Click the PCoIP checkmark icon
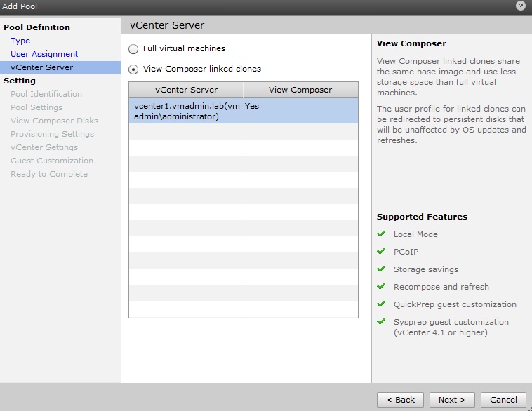This screenshot has height=411, width=532. [x=381, y=251]
